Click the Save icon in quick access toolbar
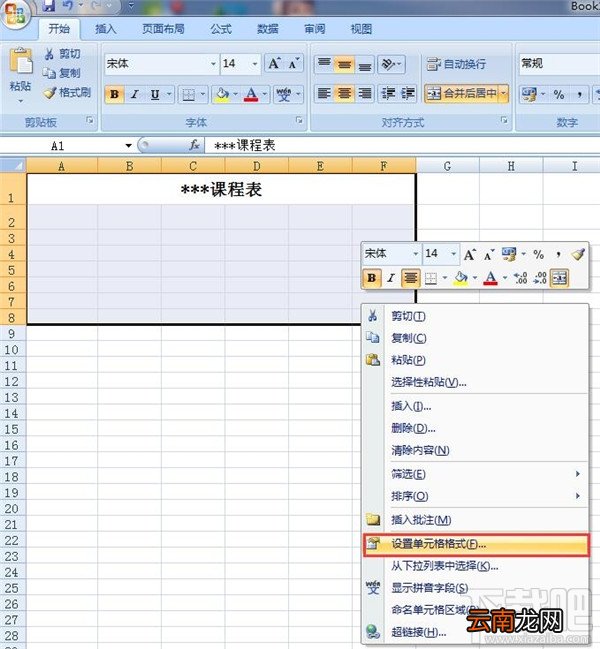Viewport: 600px width, 649px height. point(48,5)
